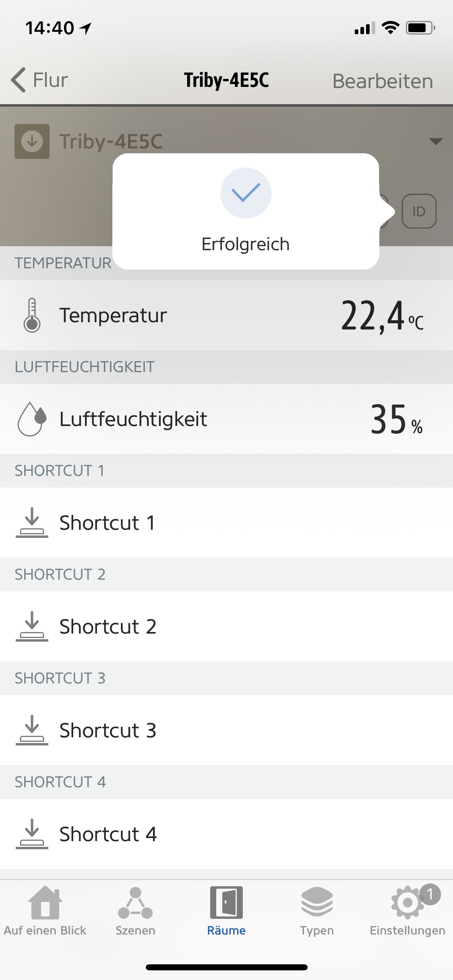The image size is (453, 980).
Task: Expand the Triby-4E5C dropdown arrow
Action: [x=436, y=141]
